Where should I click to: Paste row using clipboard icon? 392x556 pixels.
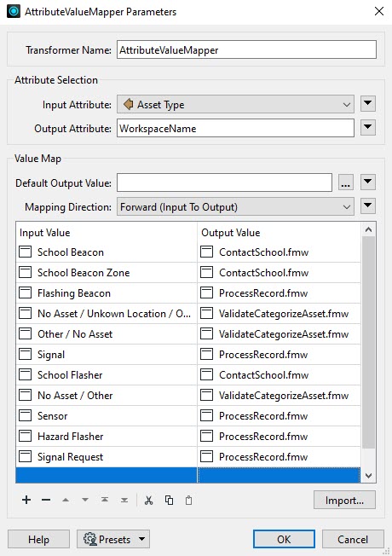tap(188, 500)
